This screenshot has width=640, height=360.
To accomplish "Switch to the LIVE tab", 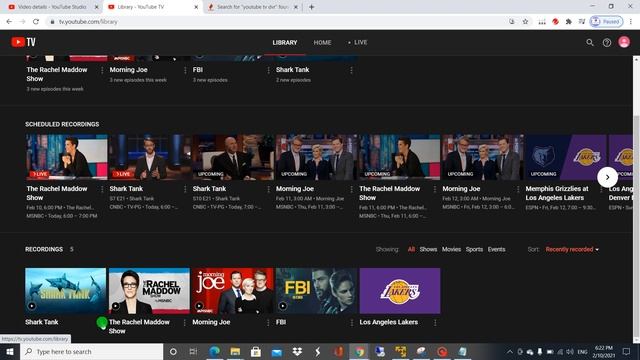I will (358, 42).
